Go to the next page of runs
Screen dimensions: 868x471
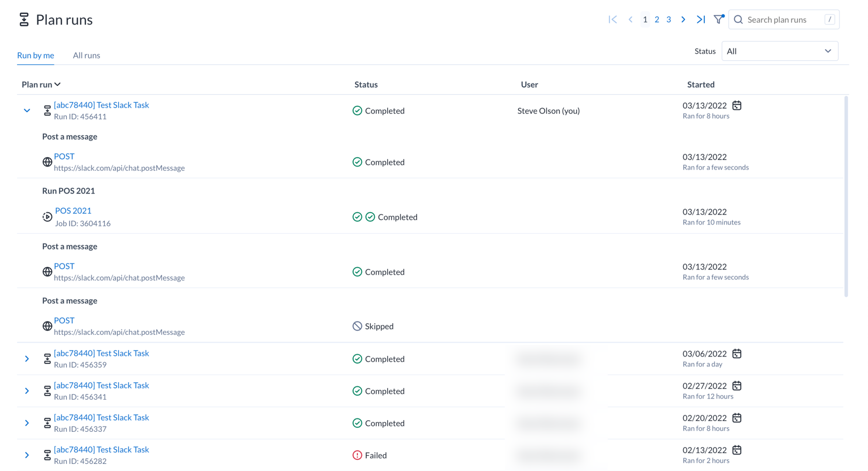coord(683,20)
